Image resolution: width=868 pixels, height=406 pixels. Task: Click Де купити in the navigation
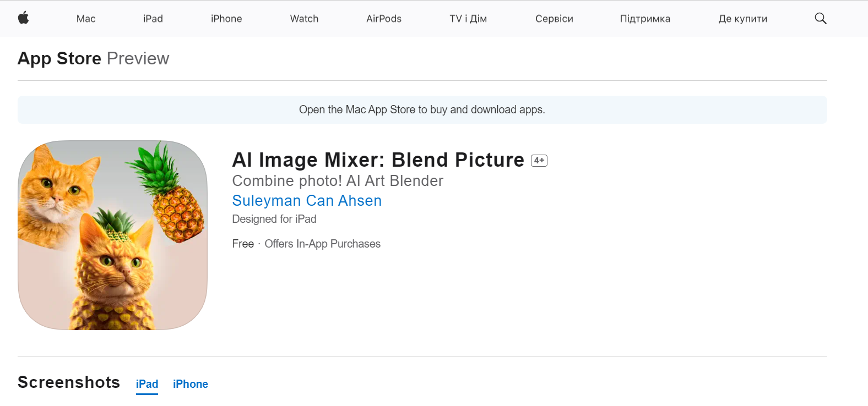[742, 19]
